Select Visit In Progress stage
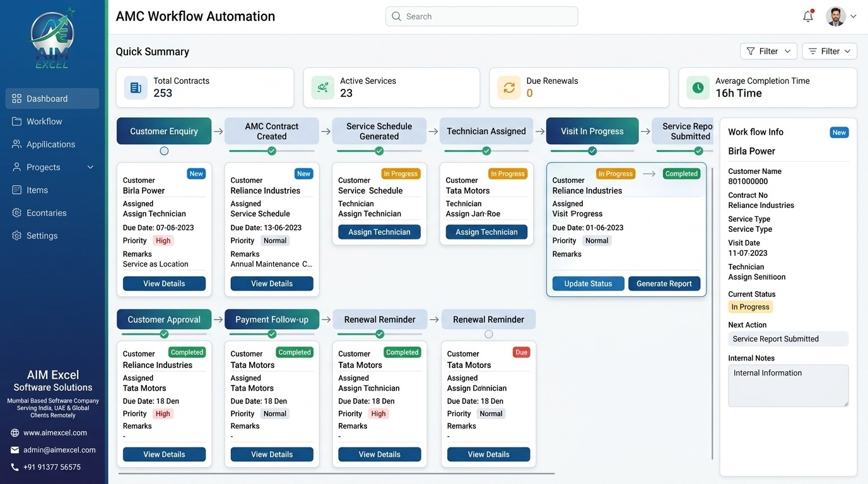This screenshot has height=484, width=868. click(x=592, y=131)
